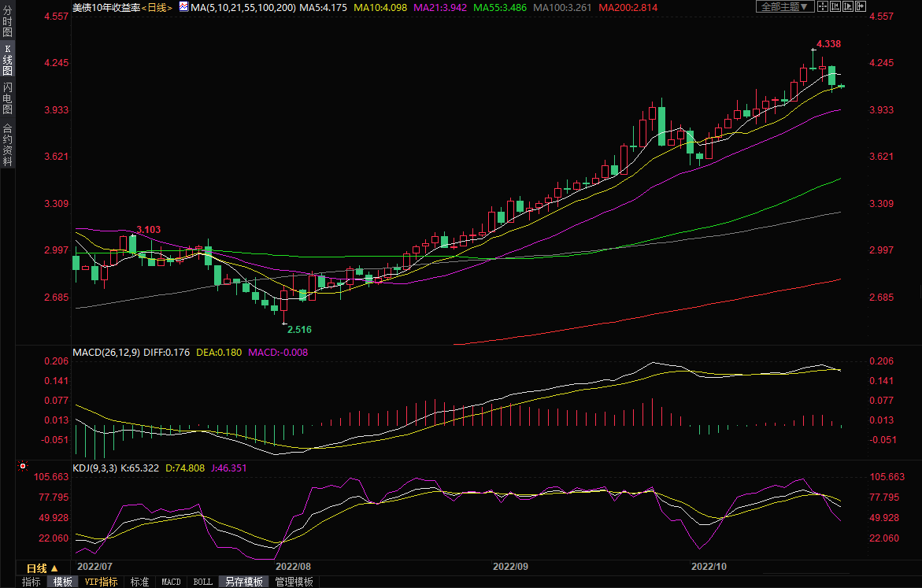922x588 pixels.
Task: Click the <日线> period label in title
Action: (157, 7)
